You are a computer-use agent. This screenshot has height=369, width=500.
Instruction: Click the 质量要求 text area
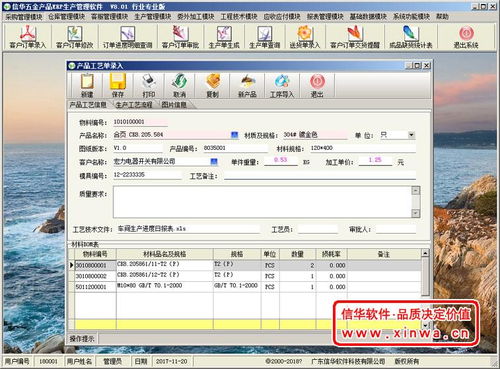pyautogui.click(x=263, y=202)
